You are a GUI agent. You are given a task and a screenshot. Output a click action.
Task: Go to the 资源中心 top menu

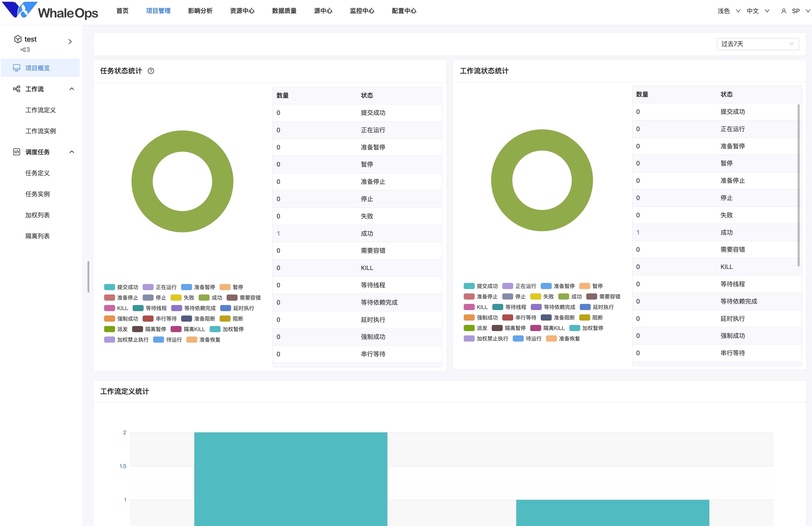pos(242,11)
